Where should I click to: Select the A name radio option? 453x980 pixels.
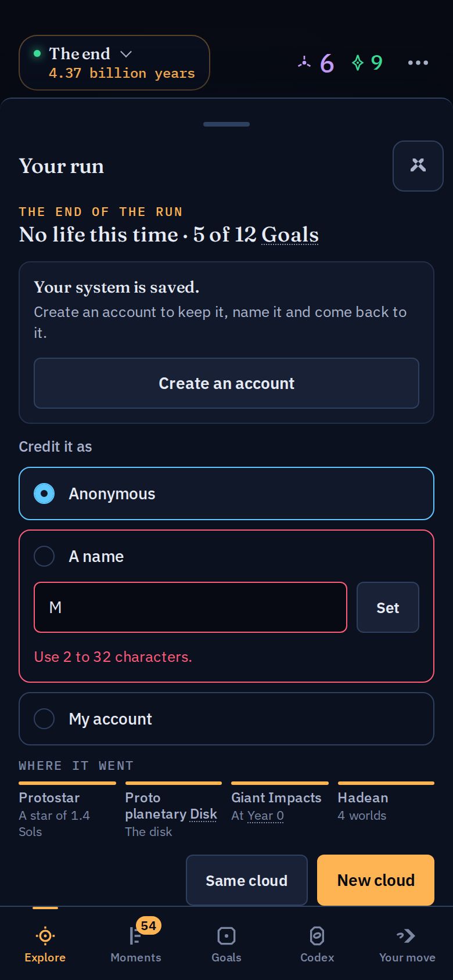click(44, 556)
